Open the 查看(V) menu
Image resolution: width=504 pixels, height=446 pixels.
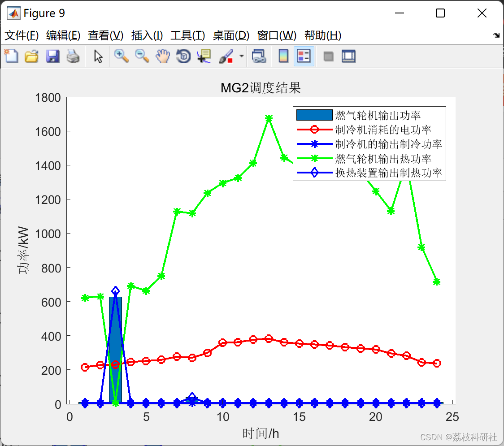105,35
